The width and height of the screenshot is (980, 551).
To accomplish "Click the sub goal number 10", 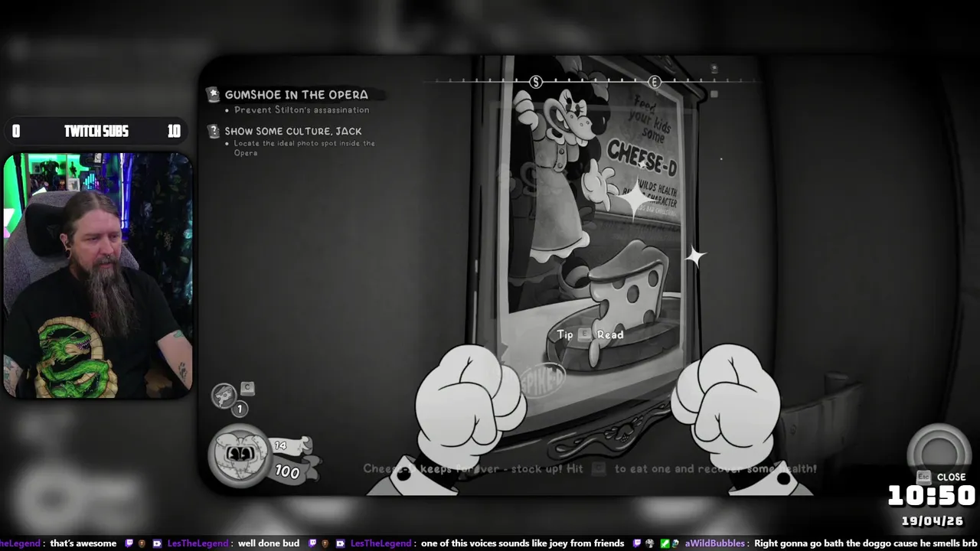I will pyautogui.click(x=174, y=132).
